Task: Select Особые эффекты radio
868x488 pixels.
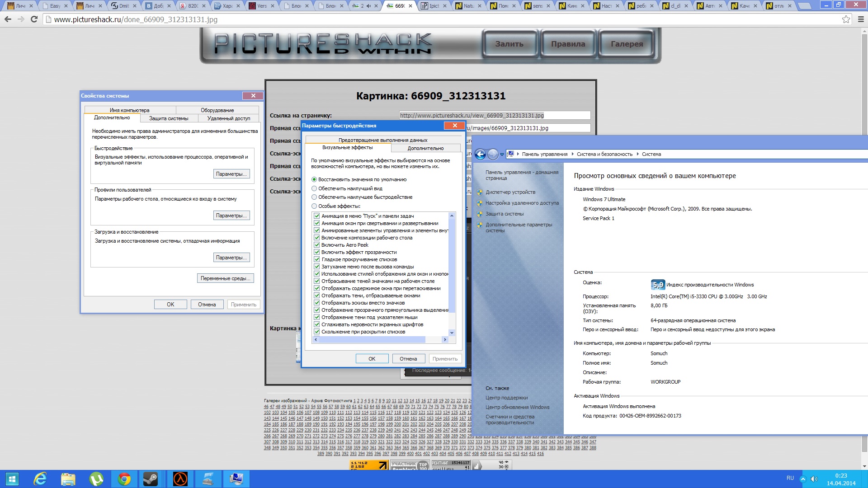Action: [314, 206]
